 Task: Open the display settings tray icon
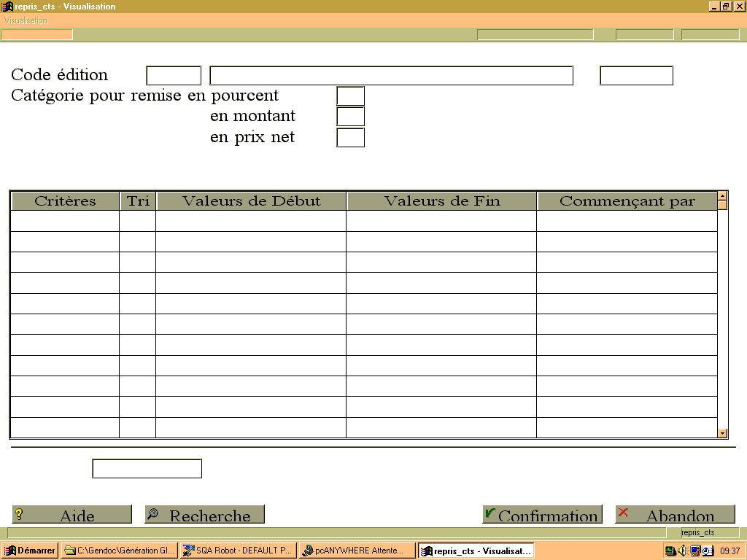point(695,551)
